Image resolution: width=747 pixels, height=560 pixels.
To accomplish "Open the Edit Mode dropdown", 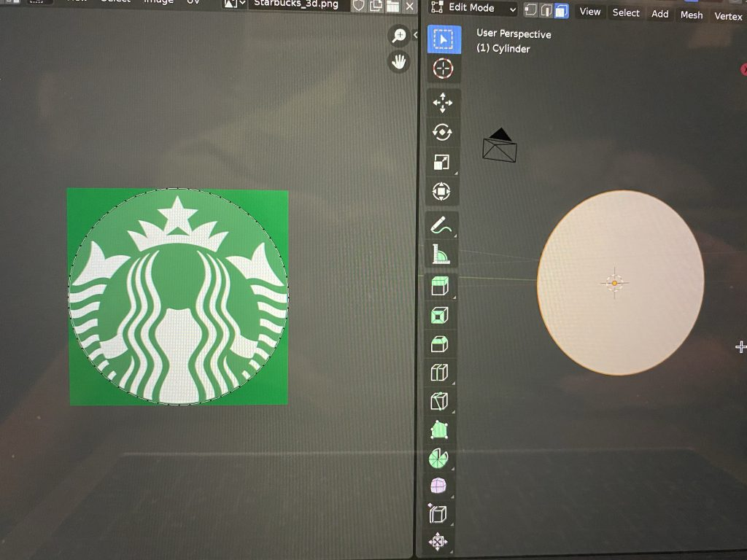I will click(482, 9).
